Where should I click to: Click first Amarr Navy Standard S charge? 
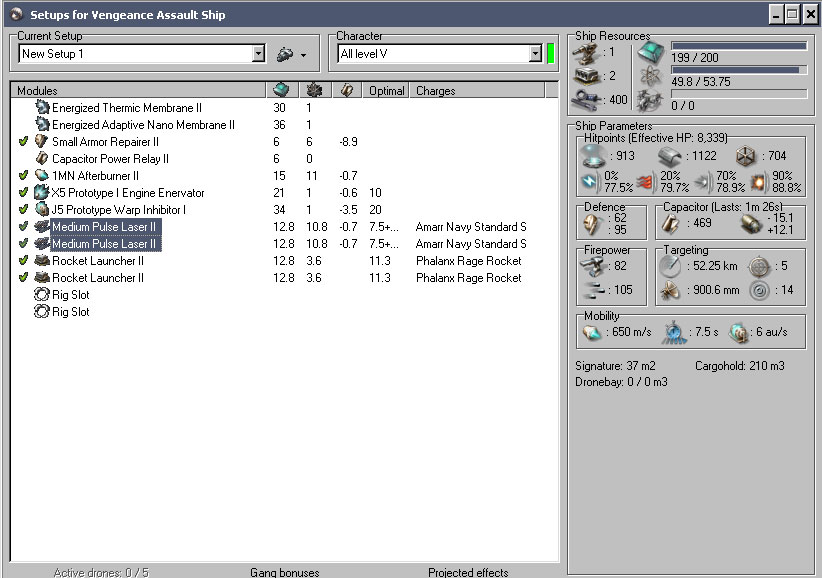coord(471,227)
